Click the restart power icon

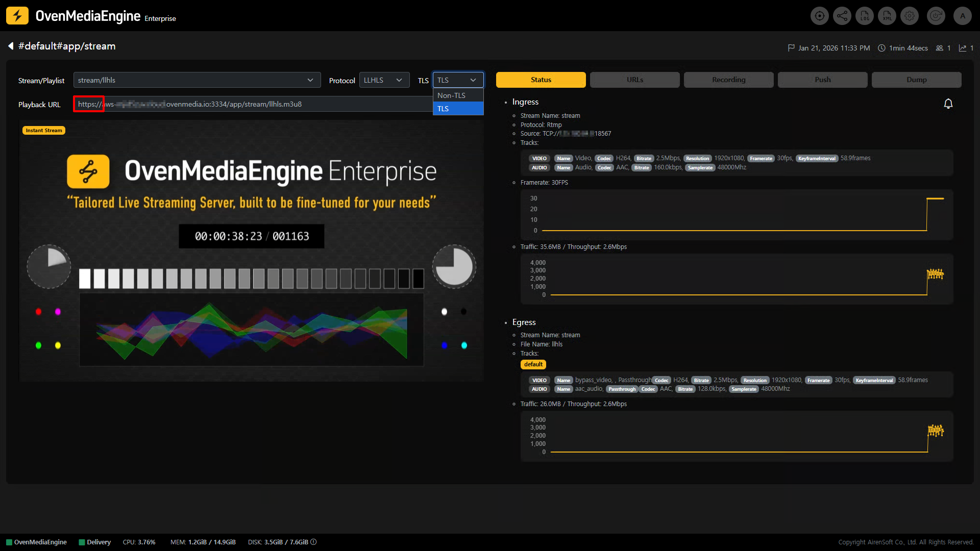click(936, 16)
